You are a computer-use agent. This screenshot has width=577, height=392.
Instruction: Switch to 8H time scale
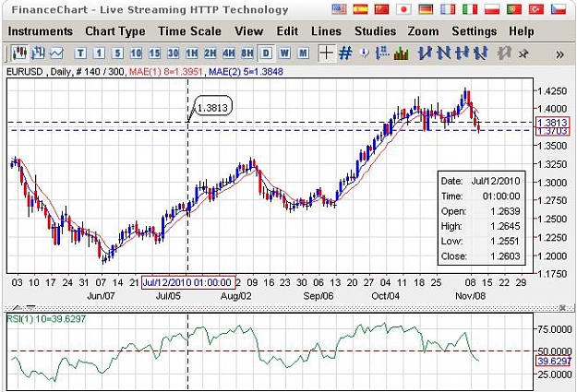coord(246,53)
